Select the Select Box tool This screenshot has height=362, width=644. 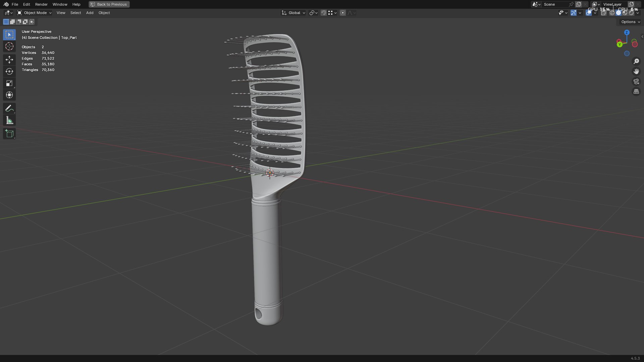9,35
